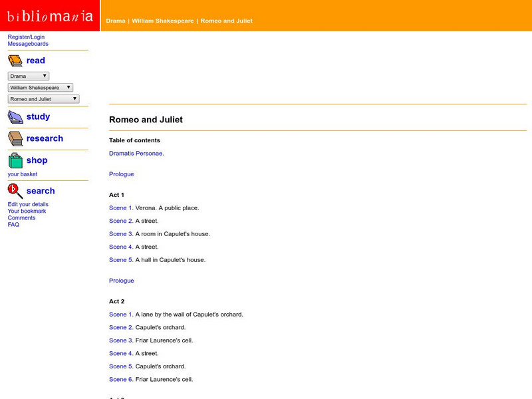Select the read book icon

point(15,61)
